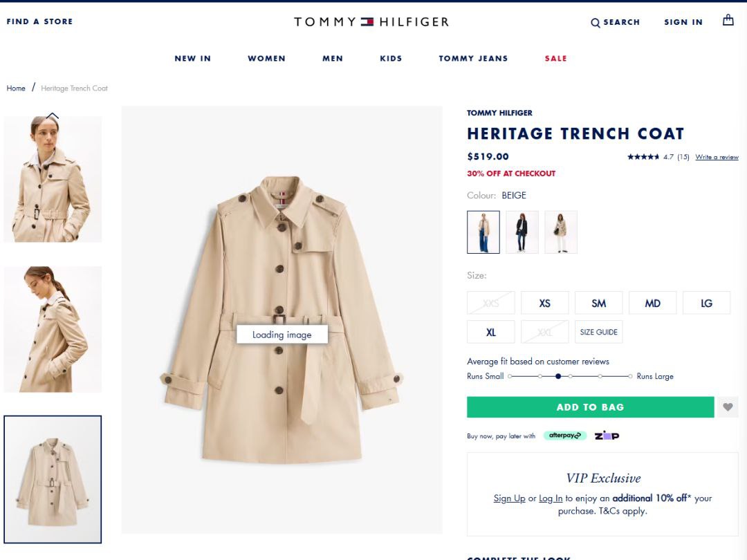Click the star rating icons

(x=643, y=157)
